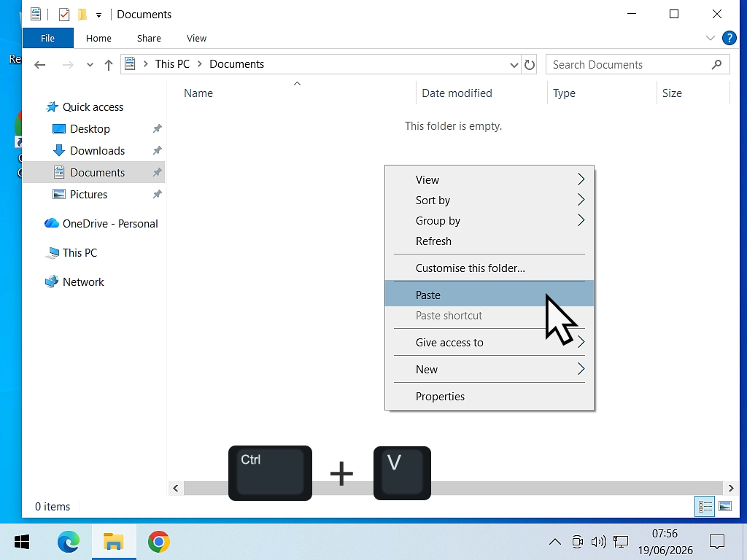
Task: Launch Google Chrome from the taskbar
Action: [158, 542]
